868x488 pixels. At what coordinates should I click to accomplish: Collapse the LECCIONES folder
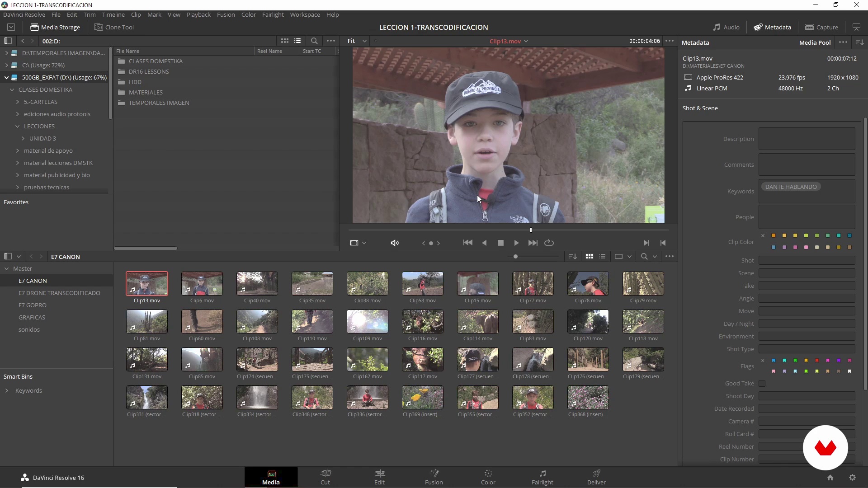pyautogui.click(x=18, y=126)
